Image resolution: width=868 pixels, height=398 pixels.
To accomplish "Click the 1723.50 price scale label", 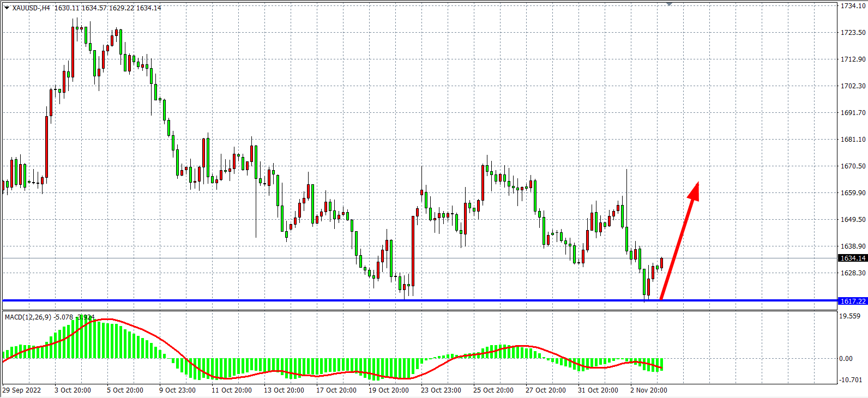I will (853, 33).
